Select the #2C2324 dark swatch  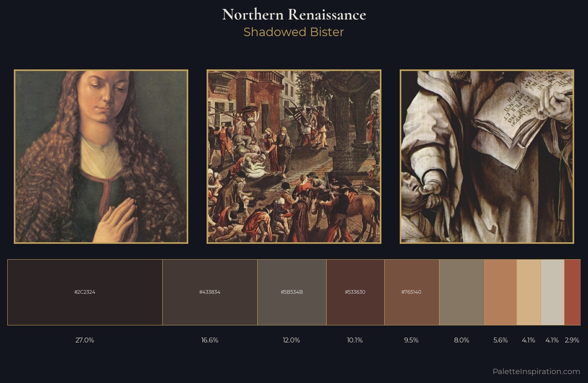click(85, 292)
